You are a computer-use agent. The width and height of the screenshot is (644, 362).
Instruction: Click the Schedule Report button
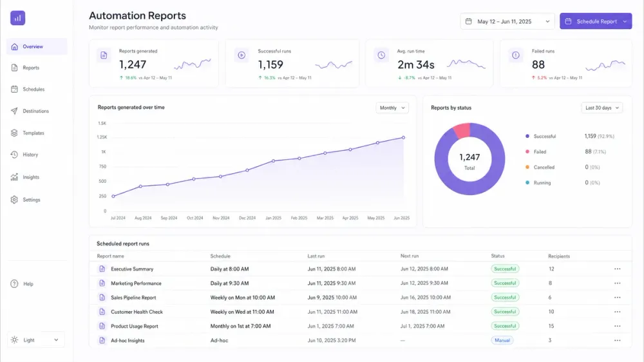coord(596,21)
